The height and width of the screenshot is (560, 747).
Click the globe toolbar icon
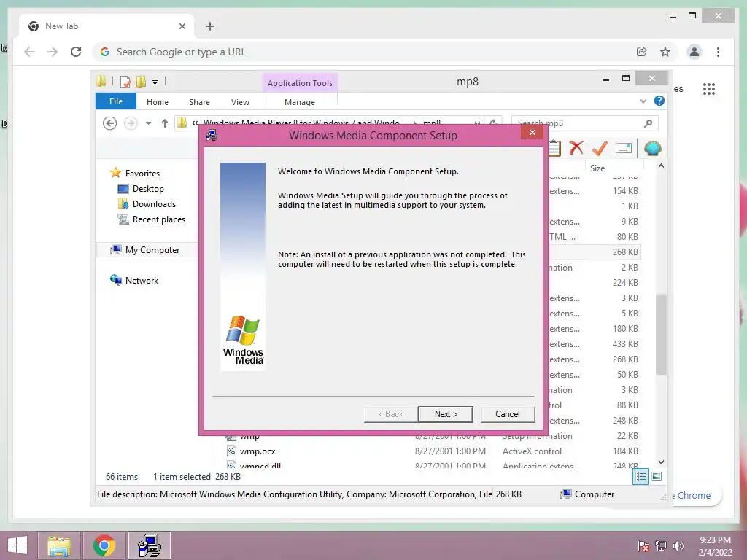tap(652, 148)
